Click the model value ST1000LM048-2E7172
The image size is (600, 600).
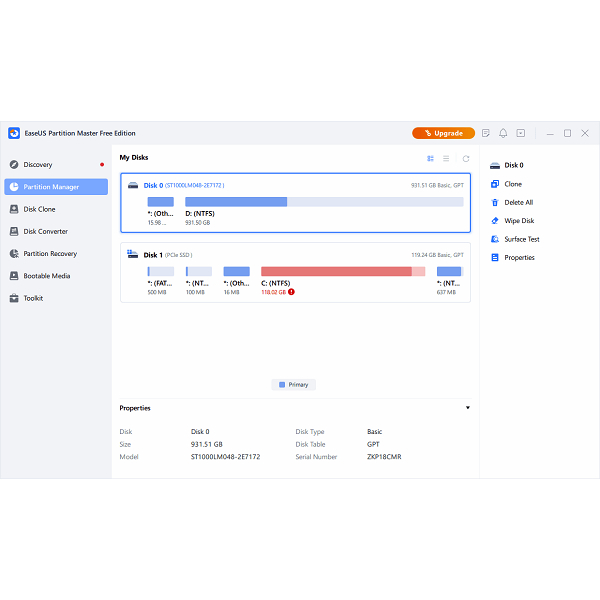click(225, 457)
